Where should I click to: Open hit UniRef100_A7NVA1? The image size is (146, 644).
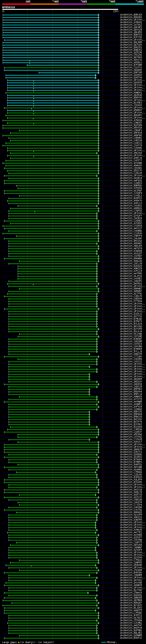(131, 22)
